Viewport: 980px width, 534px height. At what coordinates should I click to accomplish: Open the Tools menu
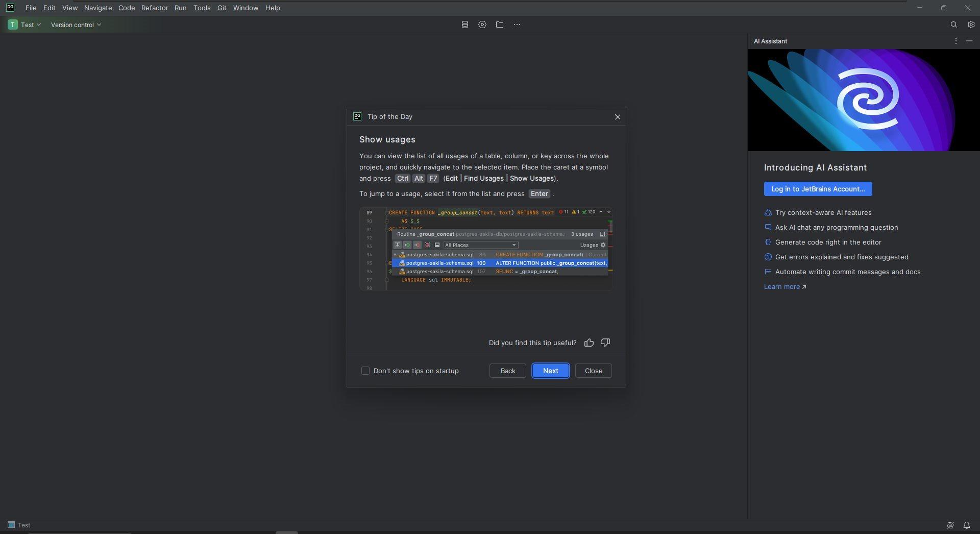pyautogui.click(x=202, y=8)
